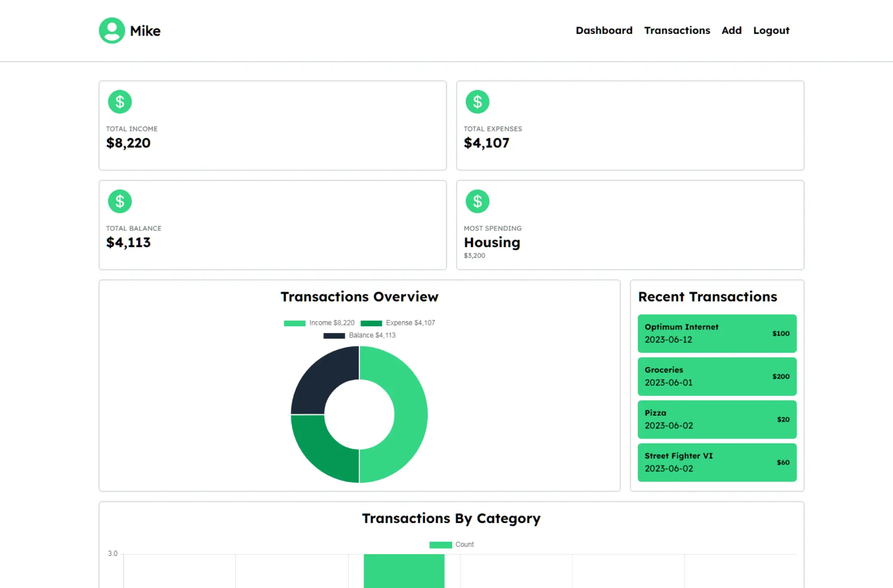Viewport: 893px width, 588px height.
Task: Click the $20 Pizza amount
Action: 783,419
